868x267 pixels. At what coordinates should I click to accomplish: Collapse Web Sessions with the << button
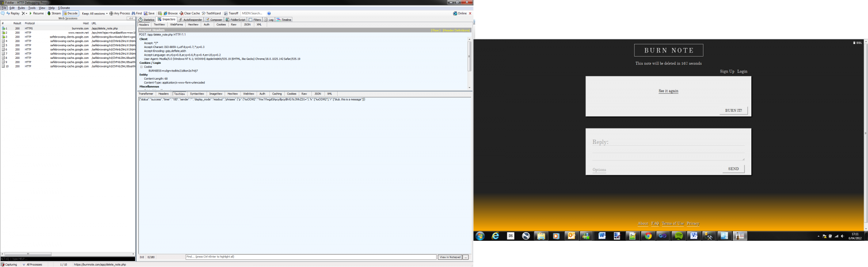tap(131, 19)
